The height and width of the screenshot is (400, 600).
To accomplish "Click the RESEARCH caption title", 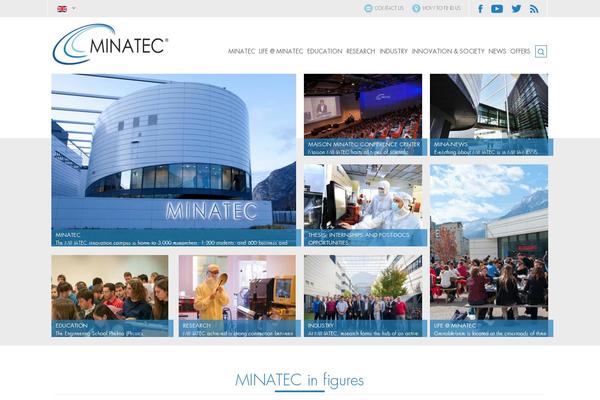I will pos(197,325).
